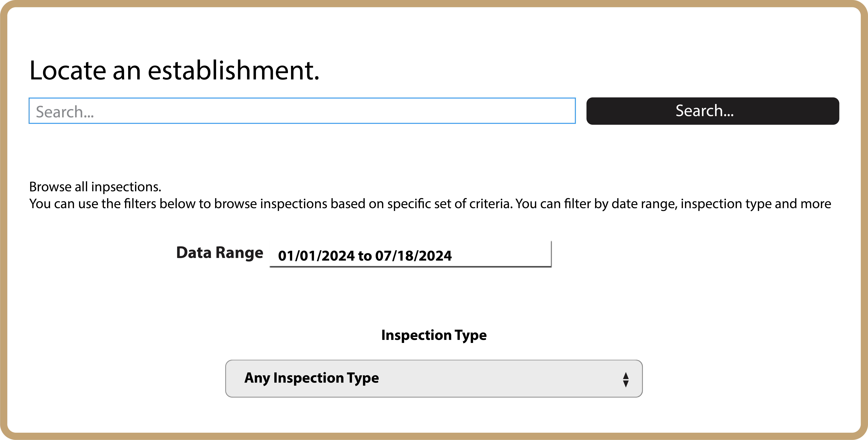The height and width of the screenshot is (440, 868).
Task: Click the filter description sentence below Browse
Action: [x=430, y=204]
